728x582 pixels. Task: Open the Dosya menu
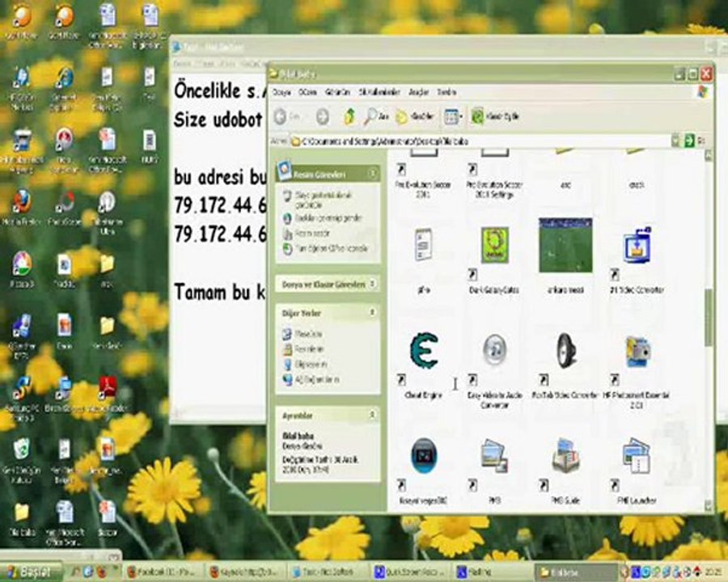(281, 92)
